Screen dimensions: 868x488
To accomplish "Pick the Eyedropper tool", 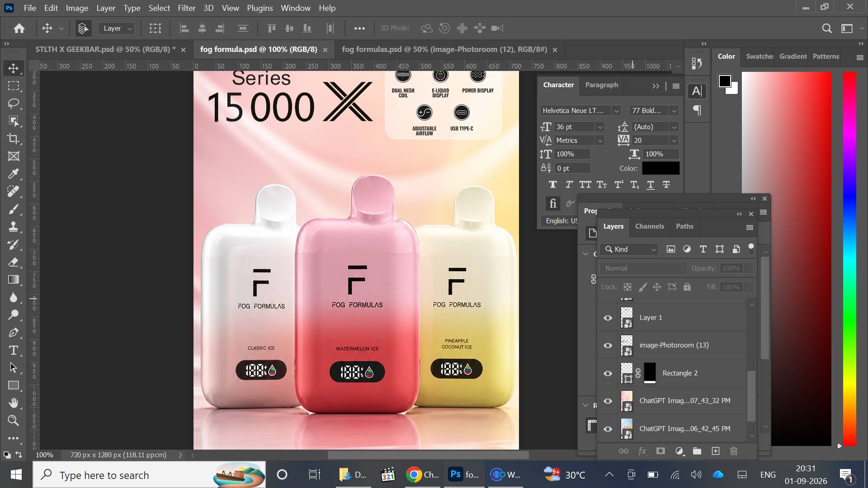I will pyautogui.click(x=14, y=174).
